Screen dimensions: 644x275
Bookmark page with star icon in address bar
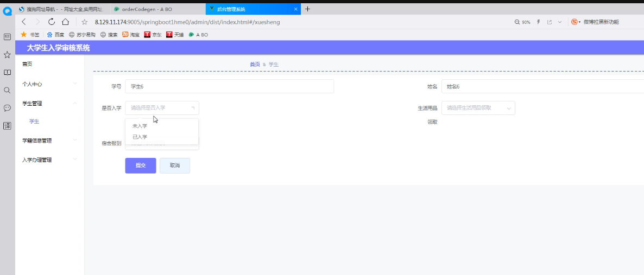(x=85, y=22)
